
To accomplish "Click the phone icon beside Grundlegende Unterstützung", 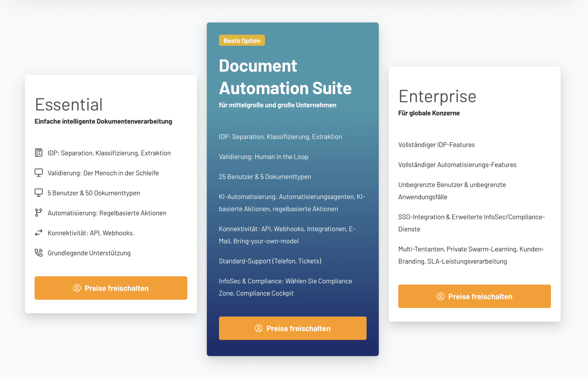I will [x=38, y=253].
